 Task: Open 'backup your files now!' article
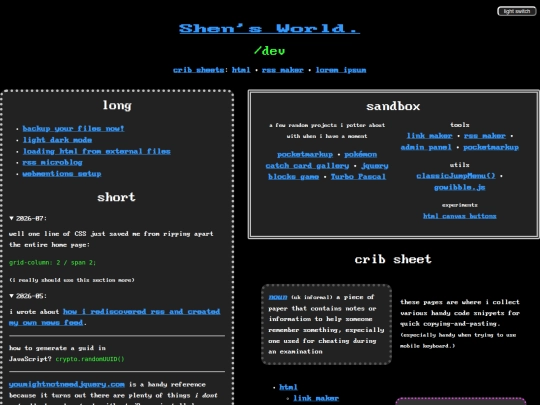click(x=73, y=128)
